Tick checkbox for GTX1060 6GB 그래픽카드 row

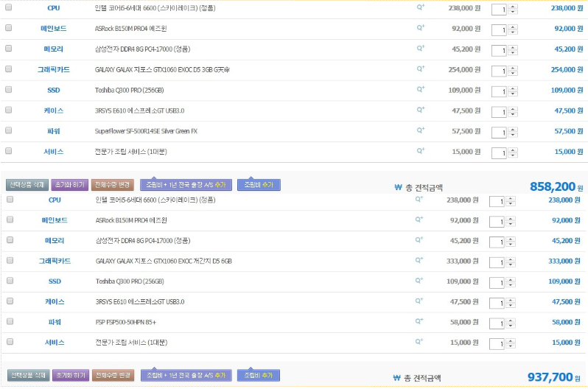coord(10,260)
